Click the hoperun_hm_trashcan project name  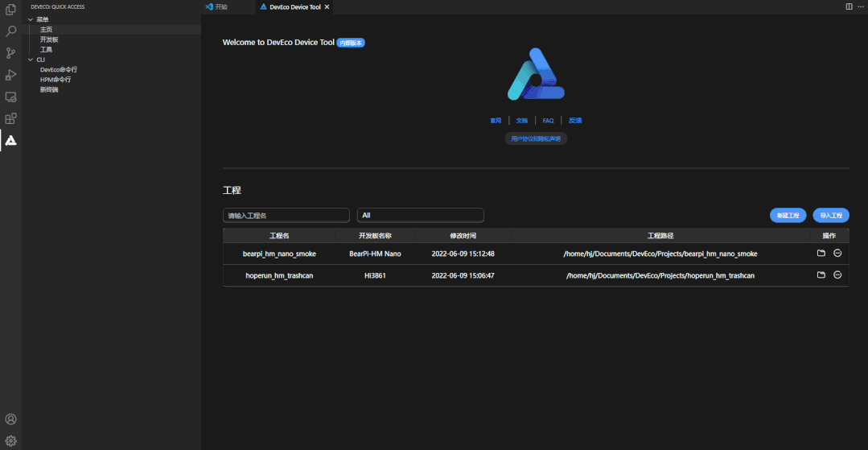pyautogui.click(x=280, y=275)
